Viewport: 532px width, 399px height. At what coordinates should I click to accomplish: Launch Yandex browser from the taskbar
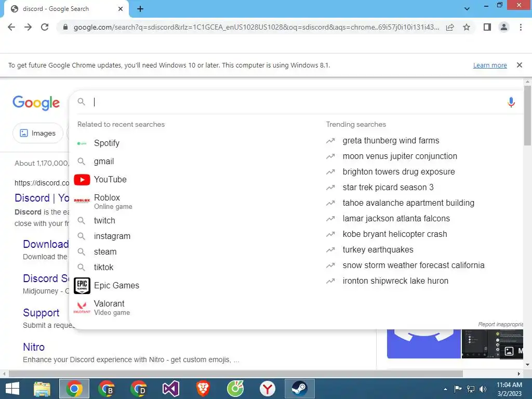coord(268,389)
